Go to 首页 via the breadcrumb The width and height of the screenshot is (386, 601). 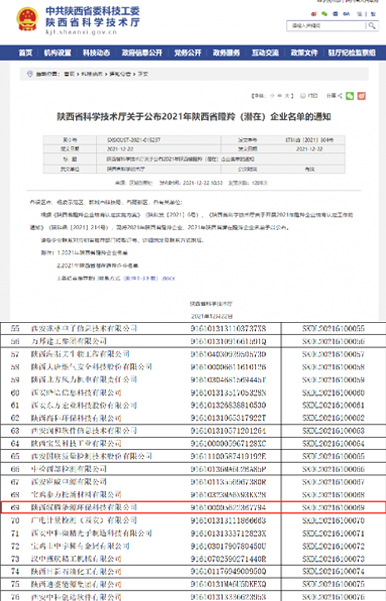[x=69, y=74]
